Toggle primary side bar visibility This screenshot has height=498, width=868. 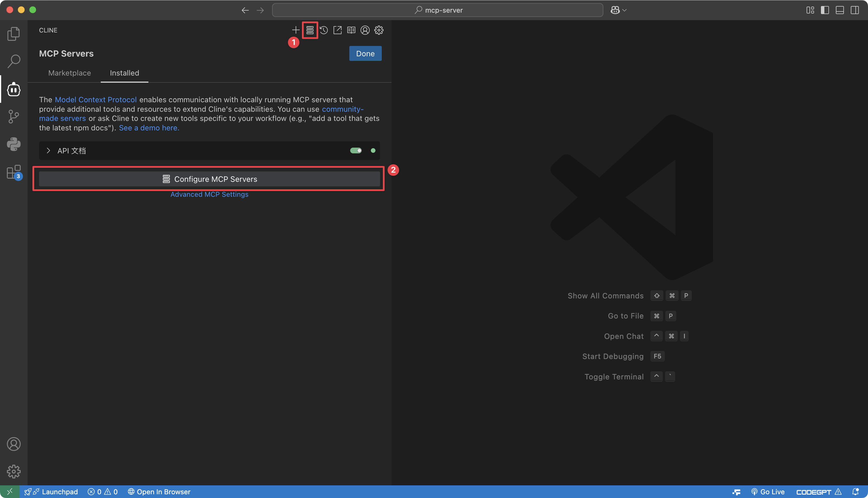click(x=825, y=10)
